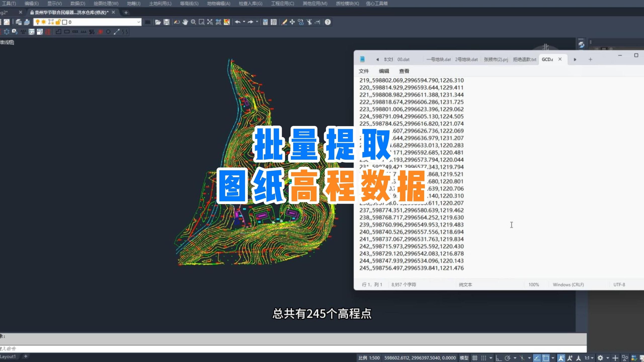This screenshot has height=362, width=644.
Task: Click 查看 in the Notepad menu bar
Action: click(x=404, y=71)
